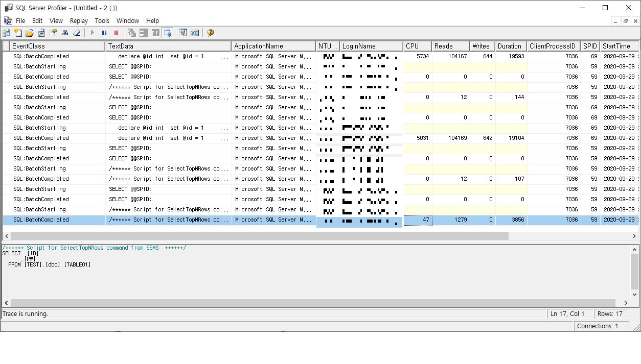The image size is (641, 364).
Task: Restore the inner trace document window
Action: pos(626,21)
